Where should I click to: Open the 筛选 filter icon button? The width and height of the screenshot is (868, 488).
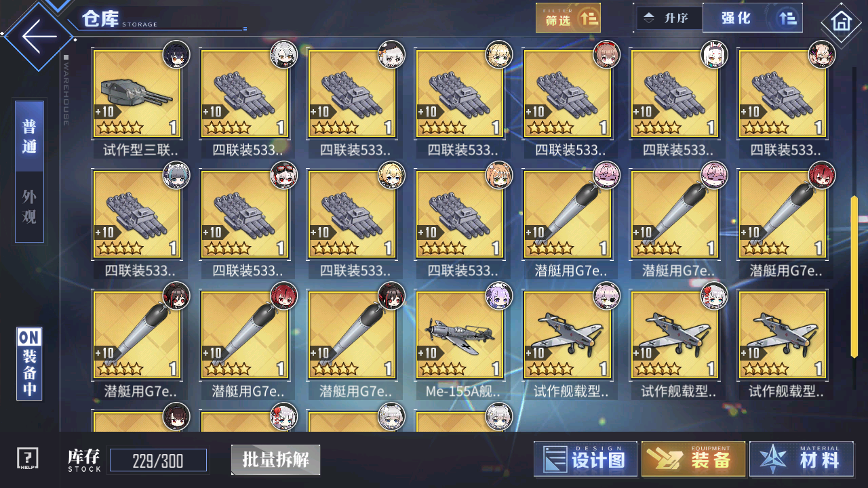tap(568, 18)
